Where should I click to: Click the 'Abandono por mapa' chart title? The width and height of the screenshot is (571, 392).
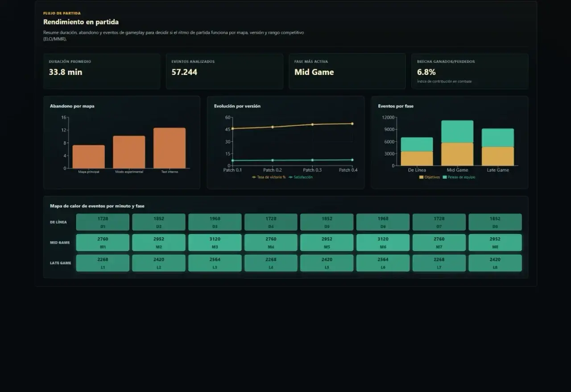point(72,106)
